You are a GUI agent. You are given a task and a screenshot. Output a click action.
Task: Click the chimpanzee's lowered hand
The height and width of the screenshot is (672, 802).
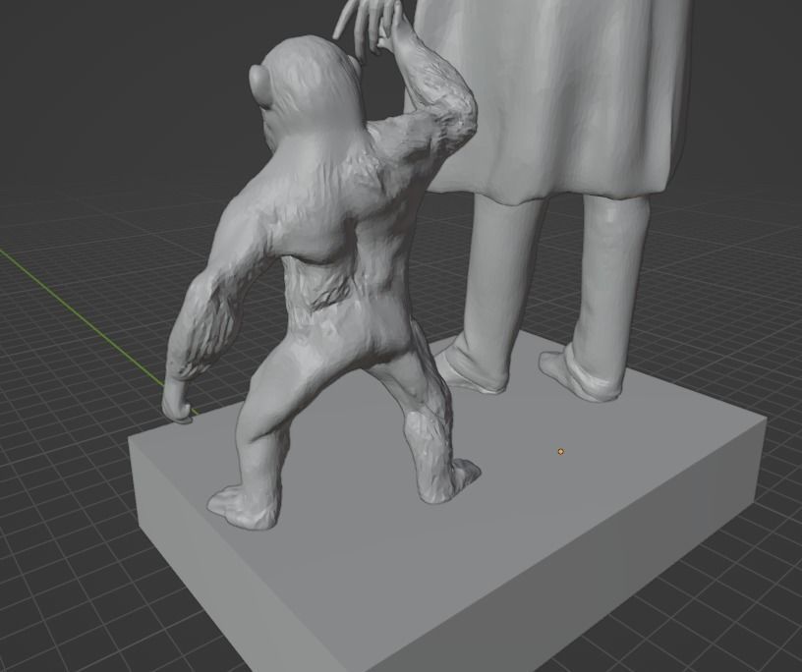(177, 403)
